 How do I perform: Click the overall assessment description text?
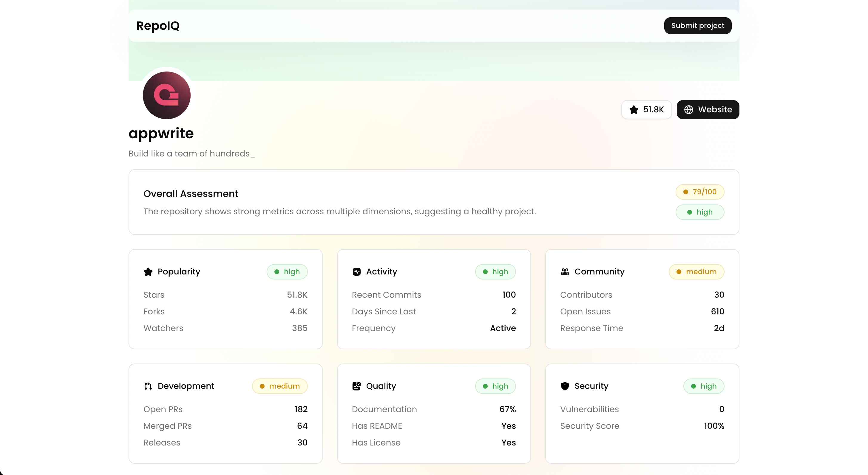click(x=340, y=211)
